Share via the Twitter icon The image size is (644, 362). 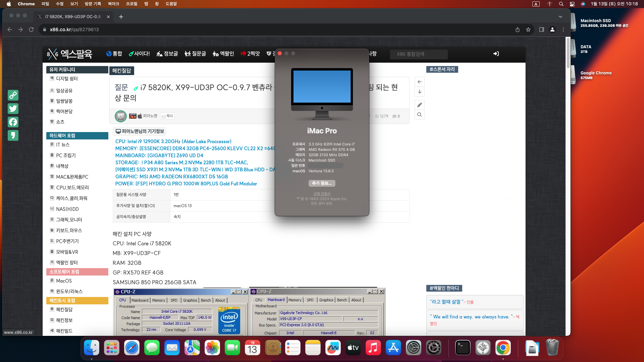pyautogui.click(x=13, y=109)
